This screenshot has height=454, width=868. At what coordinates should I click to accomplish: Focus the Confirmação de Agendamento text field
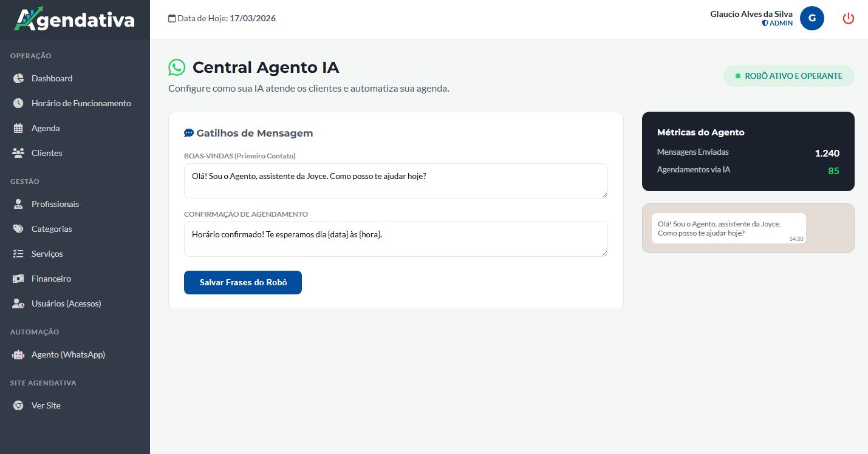pos(395,239)
